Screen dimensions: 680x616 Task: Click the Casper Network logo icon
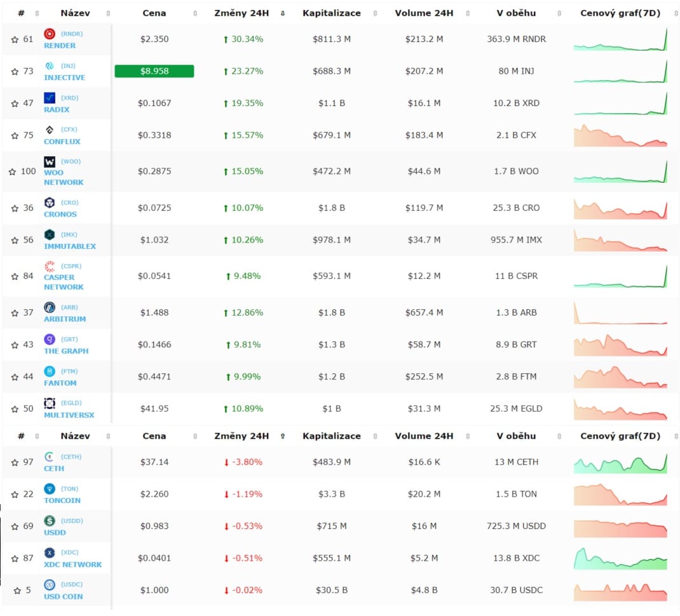pos(50,265)
